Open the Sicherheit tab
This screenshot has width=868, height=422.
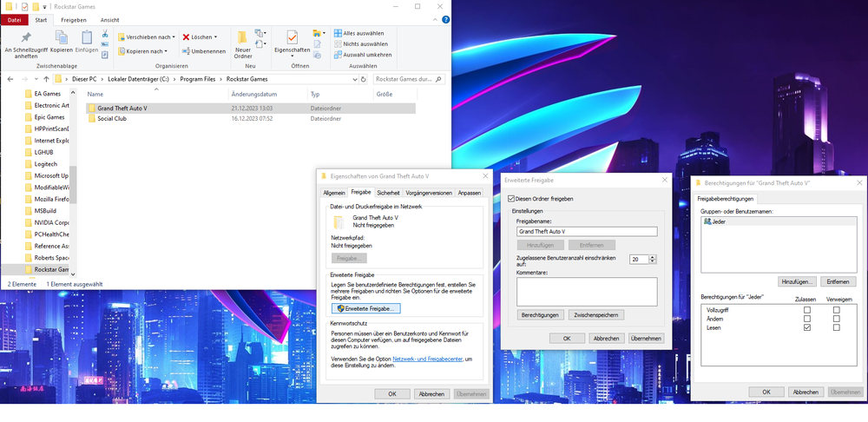tap(388, 193)
